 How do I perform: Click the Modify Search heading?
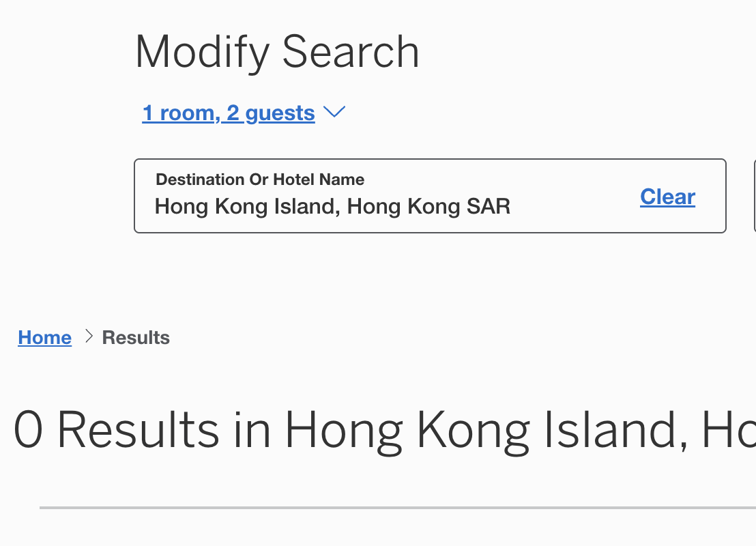pos(277,52)
